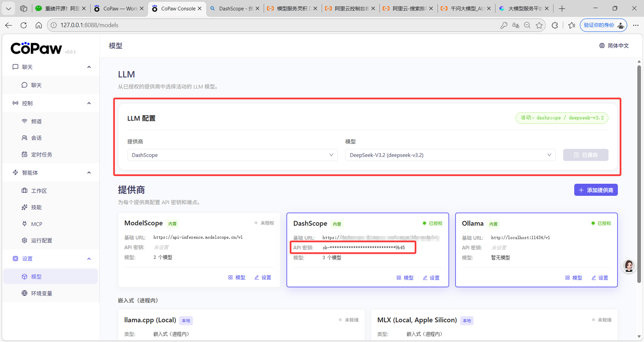Click the 验证你的身份 profile button
644x342 pixels.
click(603, 25)
